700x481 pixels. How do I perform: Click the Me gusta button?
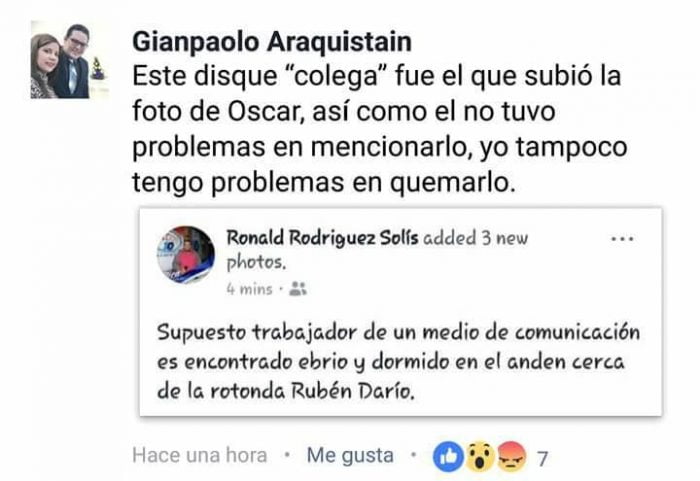[x=350, y=456]
